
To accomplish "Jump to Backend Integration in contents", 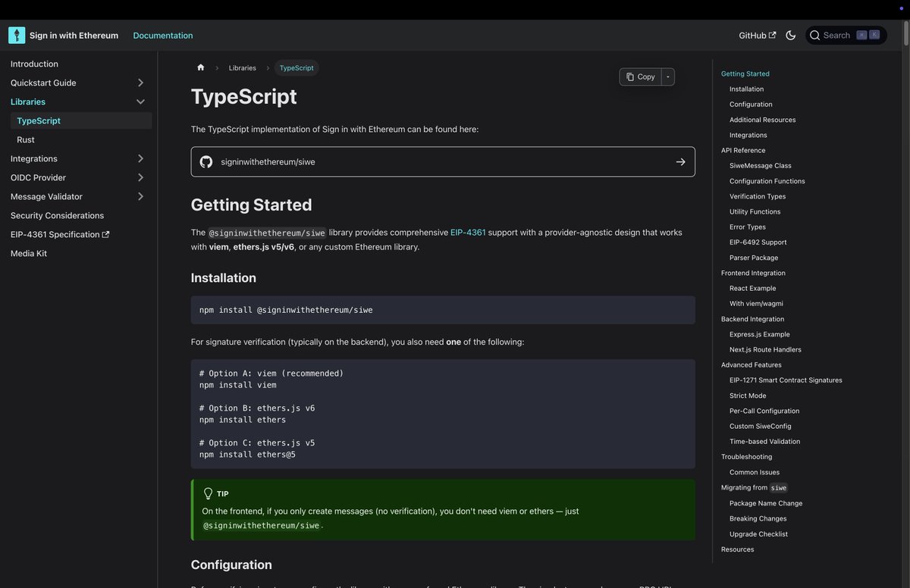I will click(x=752, y=319).
